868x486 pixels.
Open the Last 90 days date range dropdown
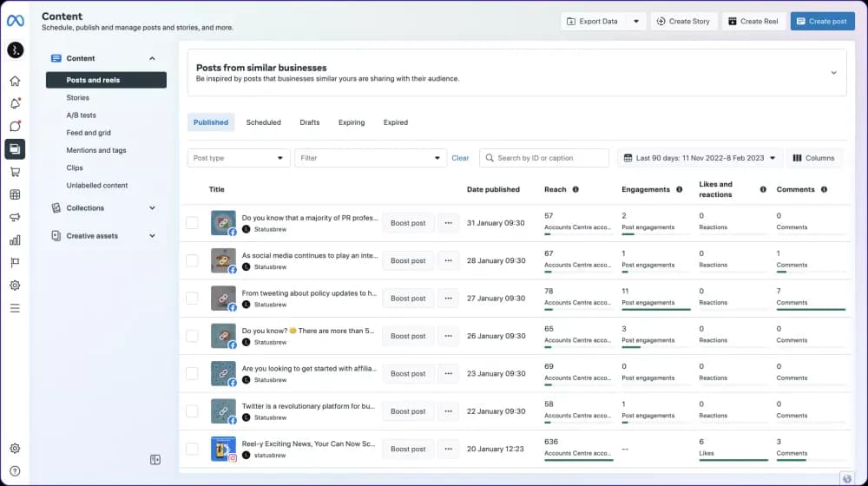[700, 158]
